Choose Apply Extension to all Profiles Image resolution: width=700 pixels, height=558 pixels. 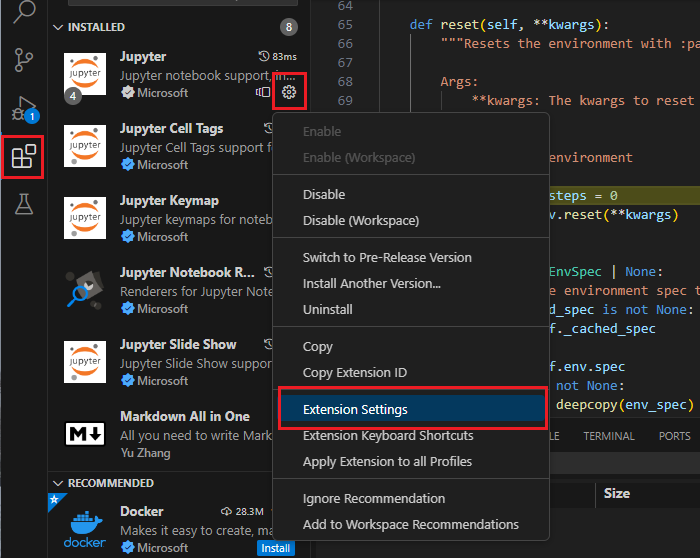coord(411,461)
